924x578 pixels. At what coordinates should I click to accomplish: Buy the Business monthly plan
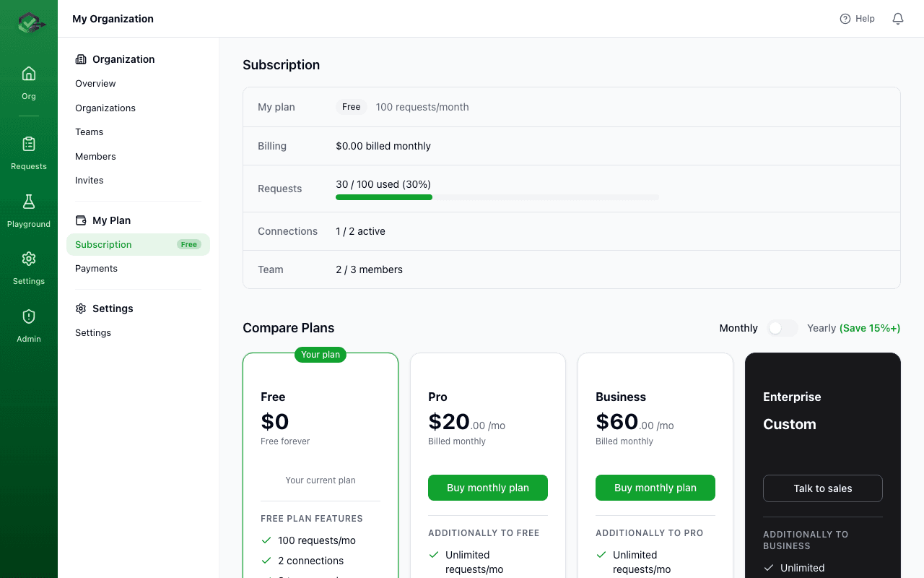655,488
